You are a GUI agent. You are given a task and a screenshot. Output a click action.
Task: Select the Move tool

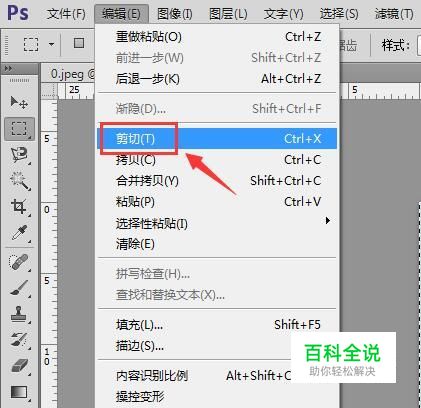point(19,102)
